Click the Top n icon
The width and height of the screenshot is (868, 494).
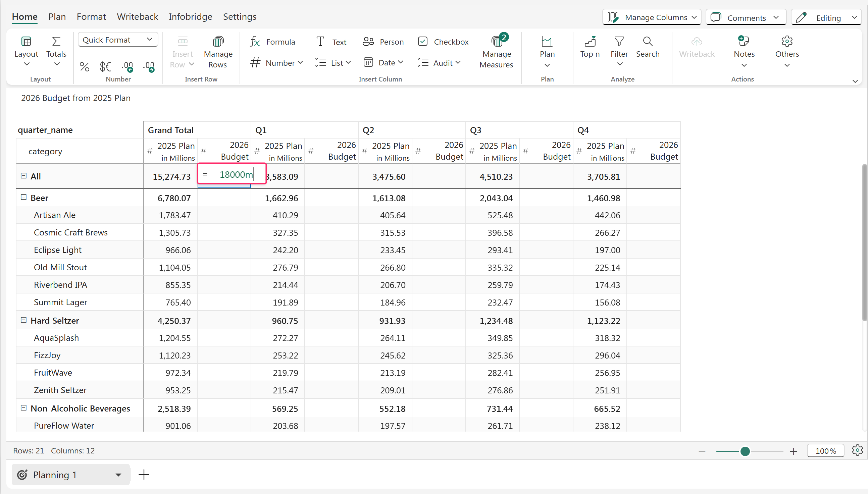point(590,42)
